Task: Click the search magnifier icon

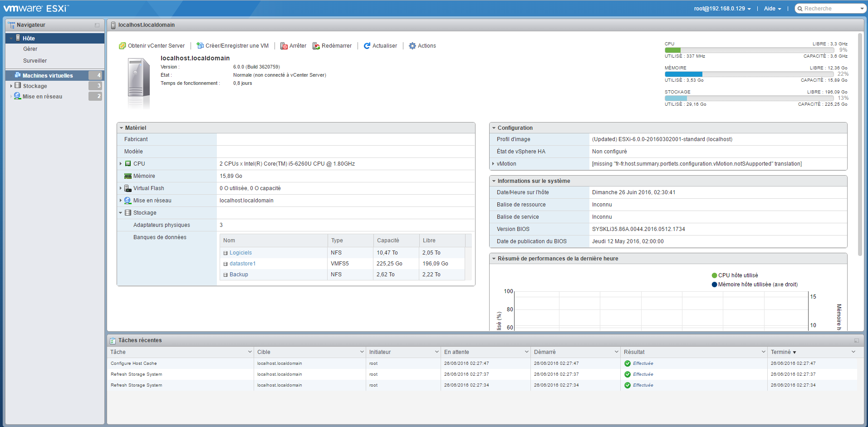Action: pyautogui.click(x=800, y=9)
